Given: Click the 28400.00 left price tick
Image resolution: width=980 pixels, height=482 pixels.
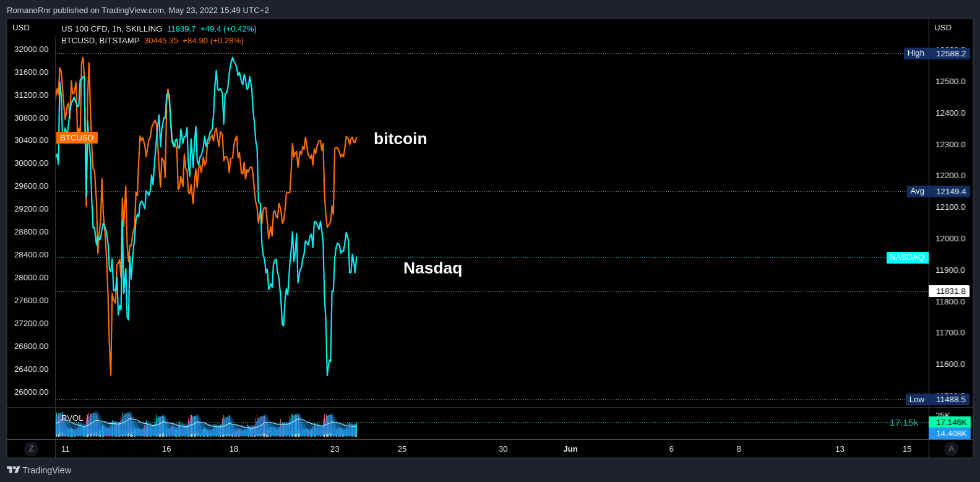Looking at the screenshot, I should (x=31, y=255).
